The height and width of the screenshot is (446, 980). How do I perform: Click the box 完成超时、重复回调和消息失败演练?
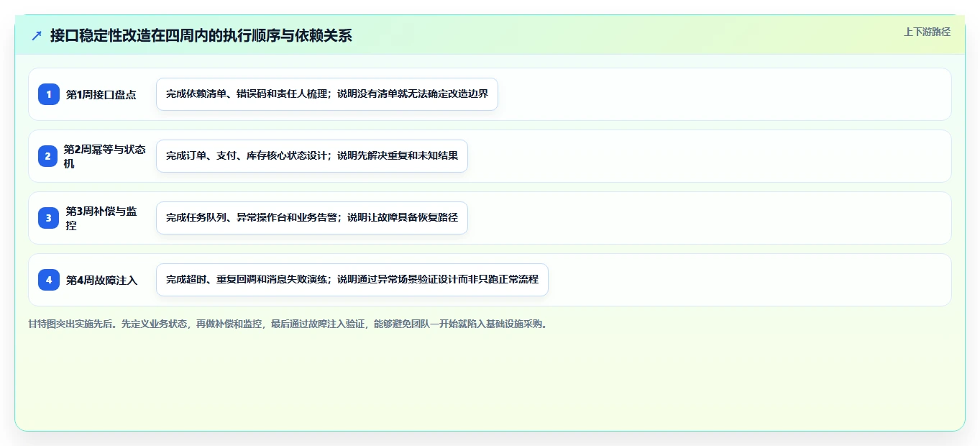[352, 280]
